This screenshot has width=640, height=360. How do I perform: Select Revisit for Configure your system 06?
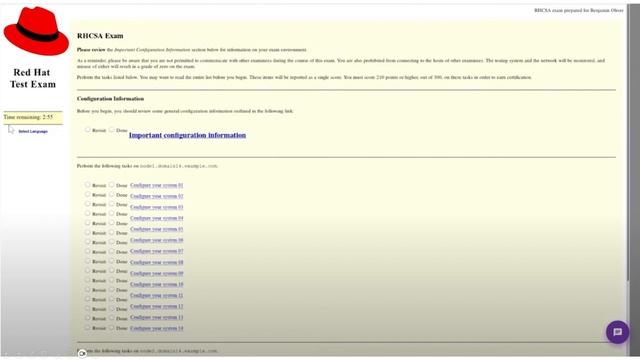[x=87, y=232]
